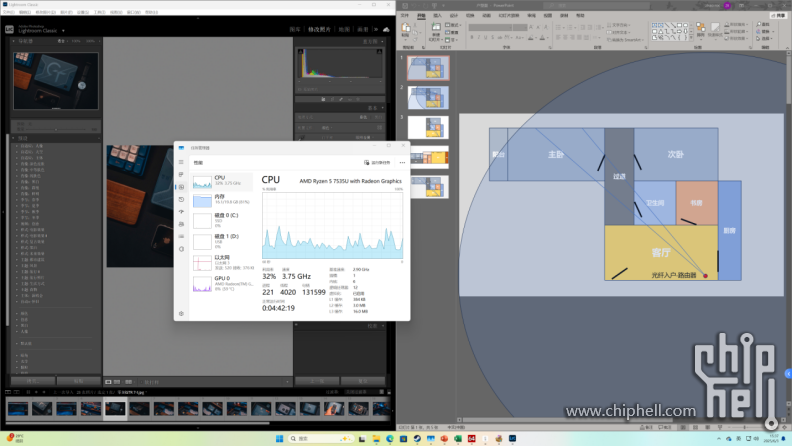This screenshot has width=792, height=446.
Task: Click Run new task in Task Manager
Action: pos(377,163)
